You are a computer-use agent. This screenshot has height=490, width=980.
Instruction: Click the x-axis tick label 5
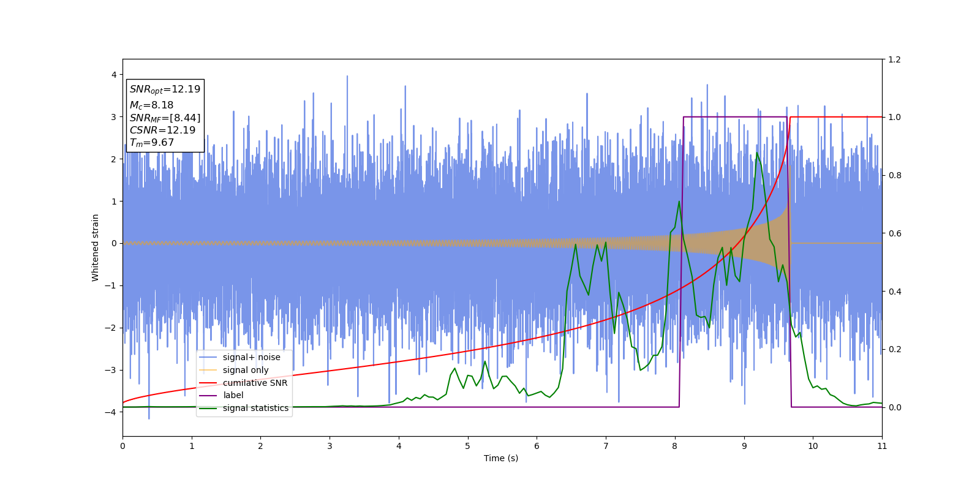[468, 446]
